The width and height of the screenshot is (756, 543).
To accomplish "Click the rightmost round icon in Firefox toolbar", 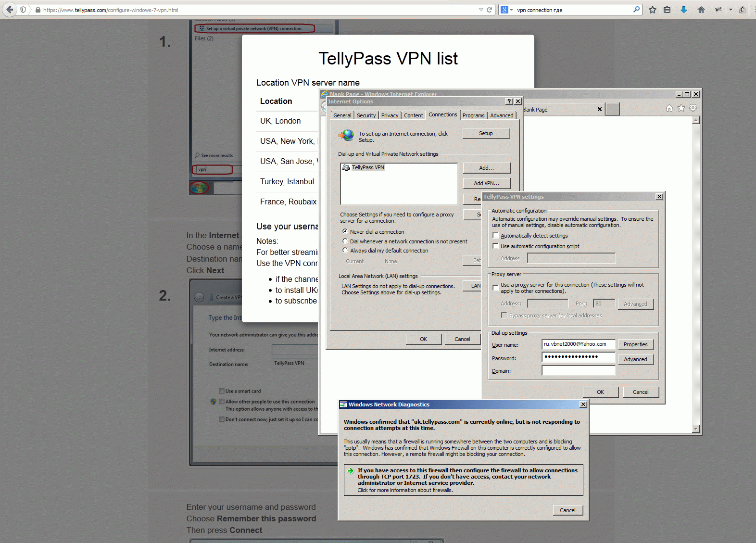I will [743, 10].
